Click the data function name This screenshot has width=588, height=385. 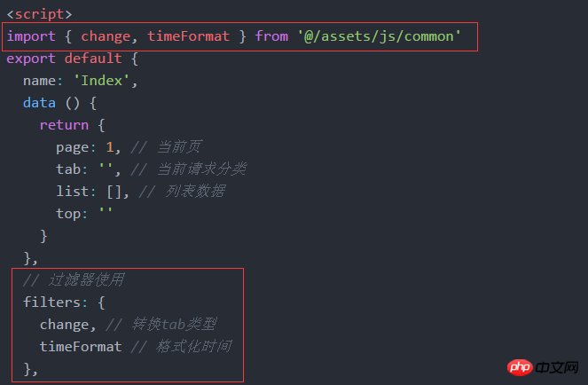39,102
